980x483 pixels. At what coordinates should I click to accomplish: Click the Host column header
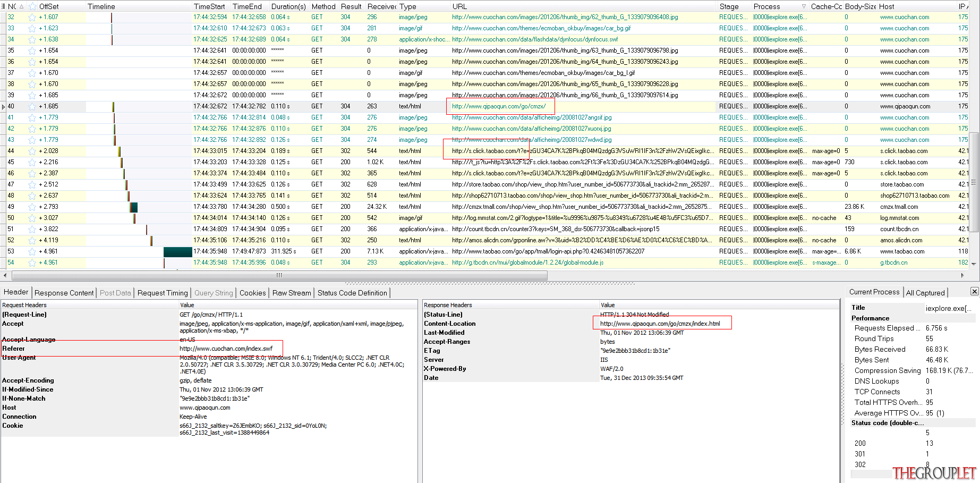(x=917, y=6)
